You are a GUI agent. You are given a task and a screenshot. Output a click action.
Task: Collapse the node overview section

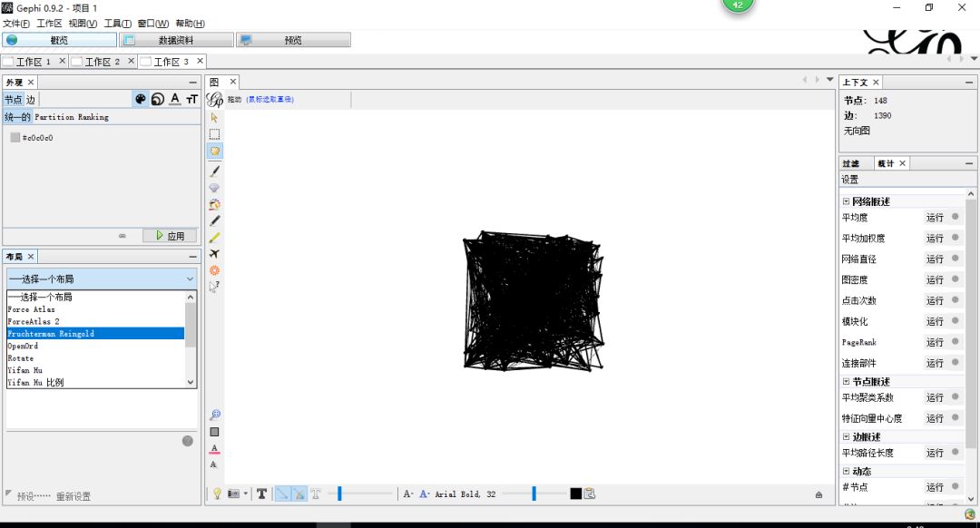tap(846, 381)
